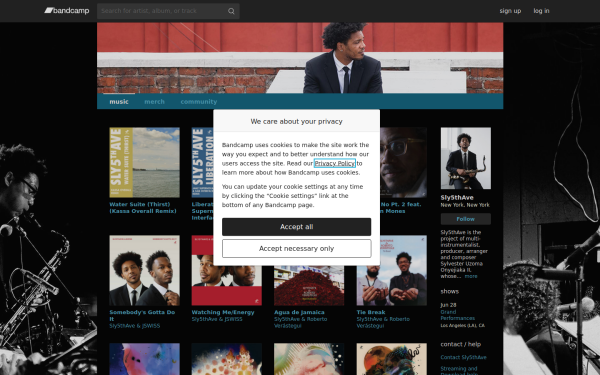Open Grand Performances show link
This screenshot has width=600, height=375.
coord(458,315)
